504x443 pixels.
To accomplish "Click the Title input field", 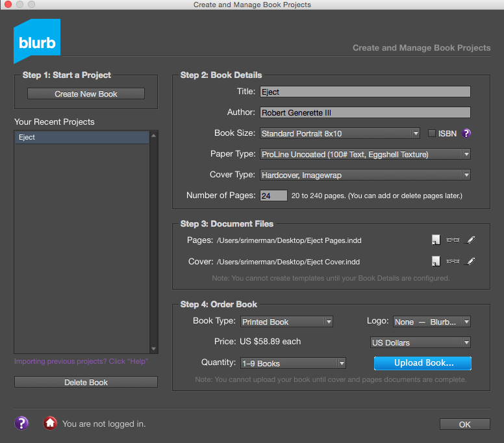I will tap(365, 92).
